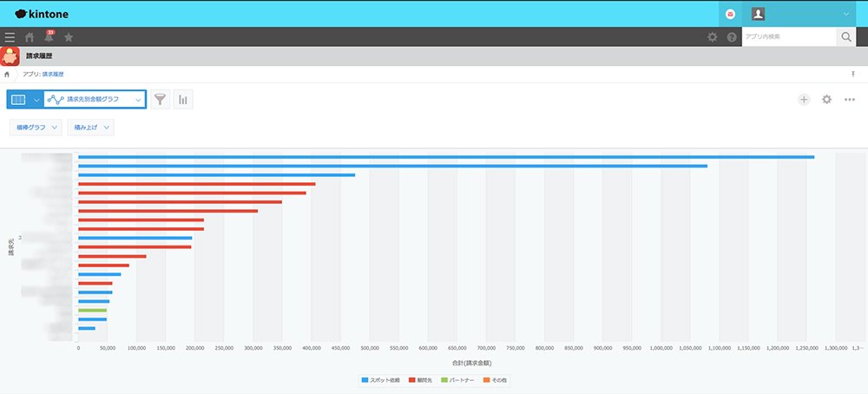
Task: Open the favorites star icon
Action: pyautogui.click(x=69, y=37)
